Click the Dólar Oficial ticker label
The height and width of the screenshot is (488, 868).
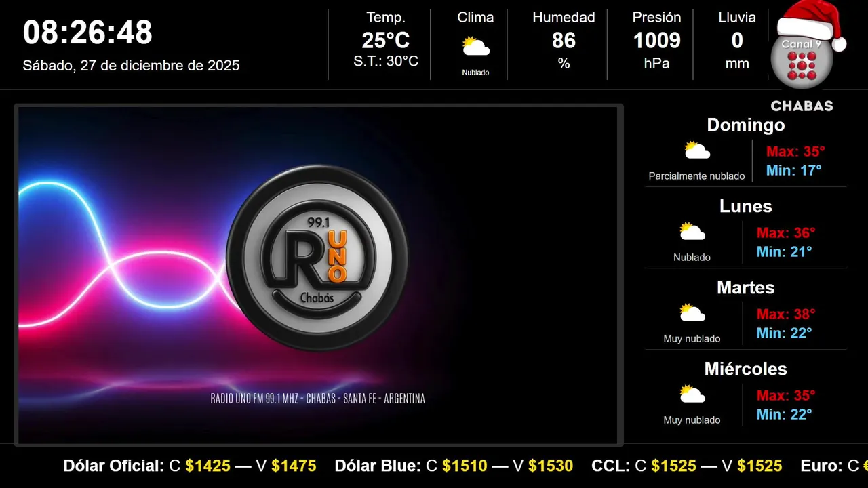point(113,466)
